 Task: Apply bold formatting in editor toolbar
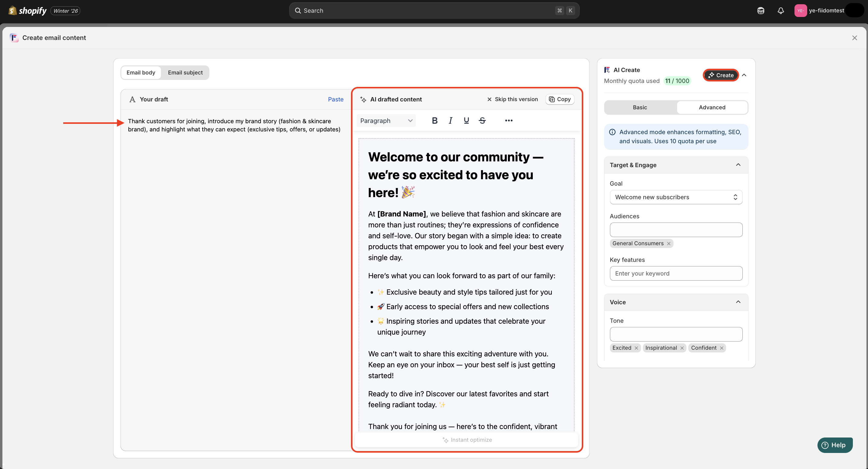[435, 121]
